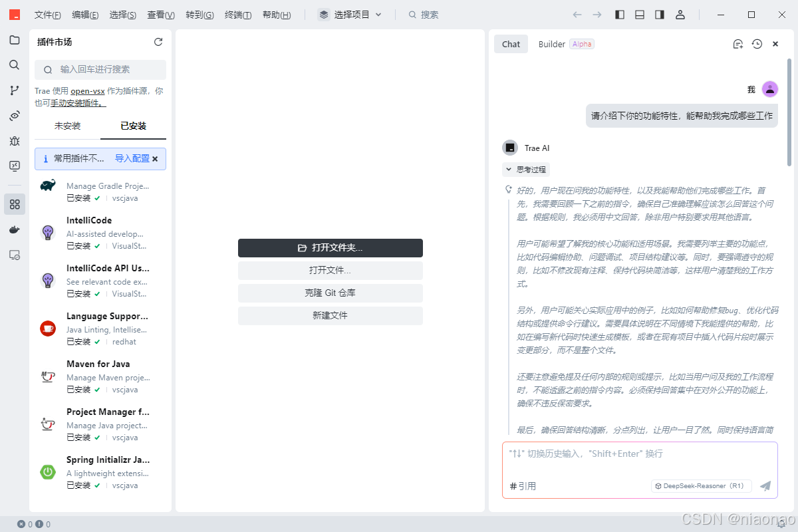Open the 查看(V) menu
Screen dimensions: 798x532
(x=161, y=15)
